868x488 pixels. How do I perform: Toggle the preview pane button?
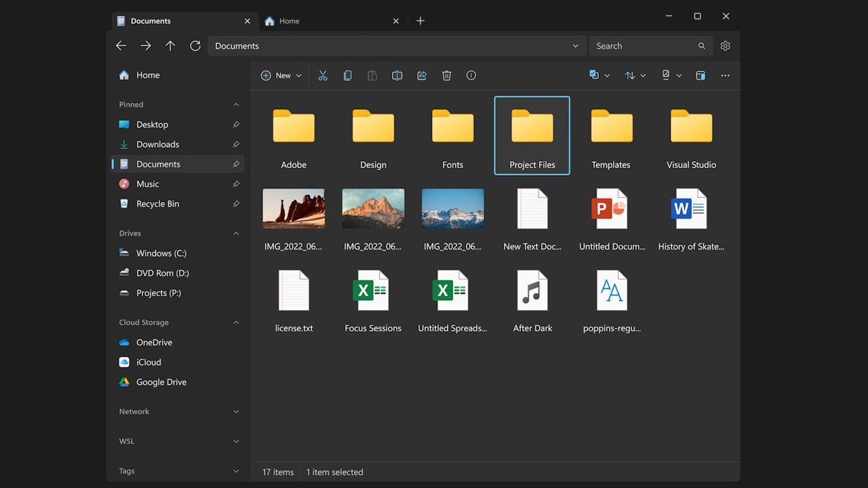tap(701, 75)
